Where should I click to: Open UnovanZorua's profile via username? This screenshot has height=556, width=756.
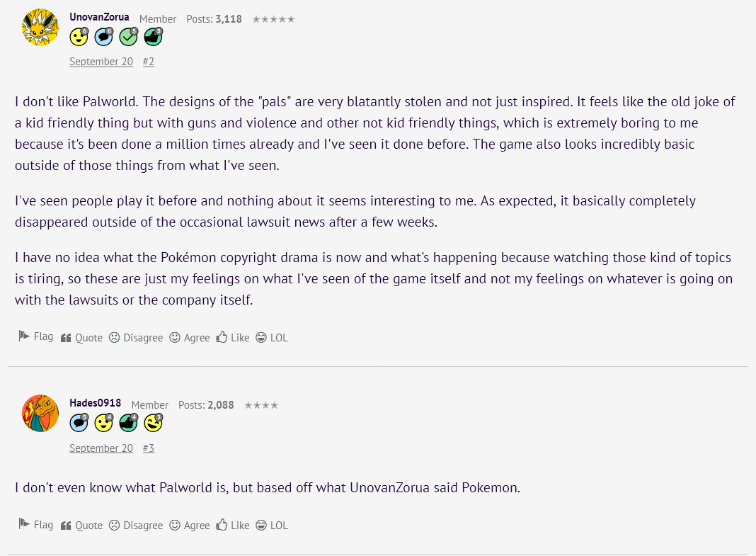(x=99, y=17)
